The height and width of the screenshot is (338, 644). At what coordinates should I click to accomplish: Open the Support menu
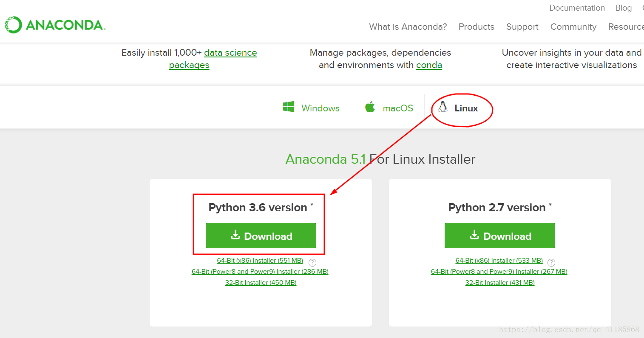click(x=522, y=27)
